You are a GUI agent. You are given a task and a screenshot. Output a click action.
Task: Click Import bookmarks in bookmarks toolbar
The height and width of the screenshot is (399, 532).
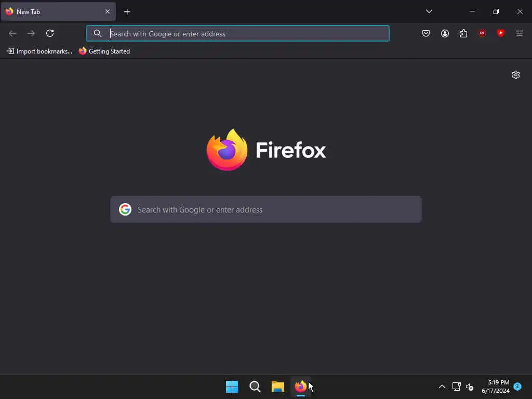pos(39,51)
